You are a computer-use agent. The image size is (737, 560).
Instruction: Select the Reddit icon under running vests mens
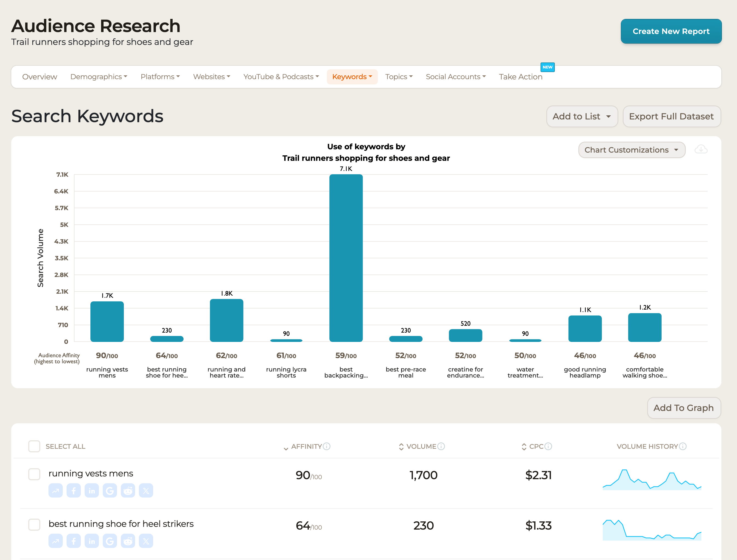128,490
